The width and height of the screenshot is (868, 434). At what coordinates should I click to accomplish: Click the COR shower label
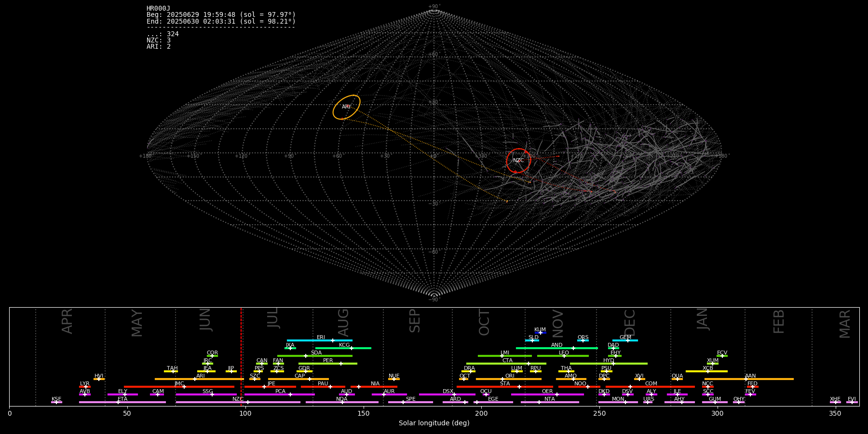coord(213,353)
